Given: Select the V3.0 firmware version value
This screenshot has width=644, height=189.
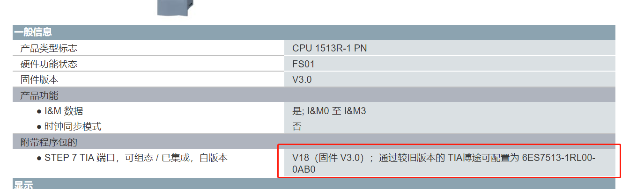Looking at the screenshot, I should (x=302, y=80).
